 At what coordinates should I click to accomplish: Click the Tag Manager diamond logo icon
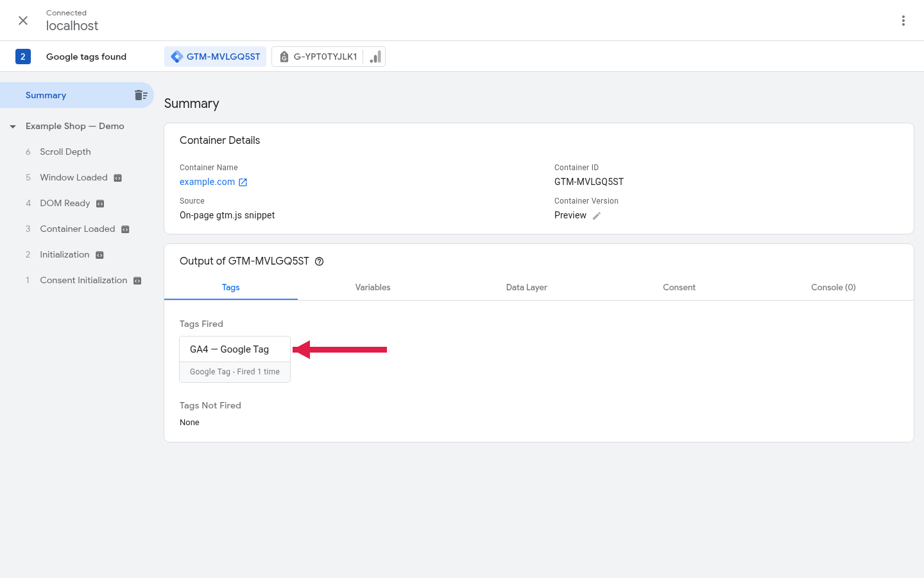pos(176,57)
